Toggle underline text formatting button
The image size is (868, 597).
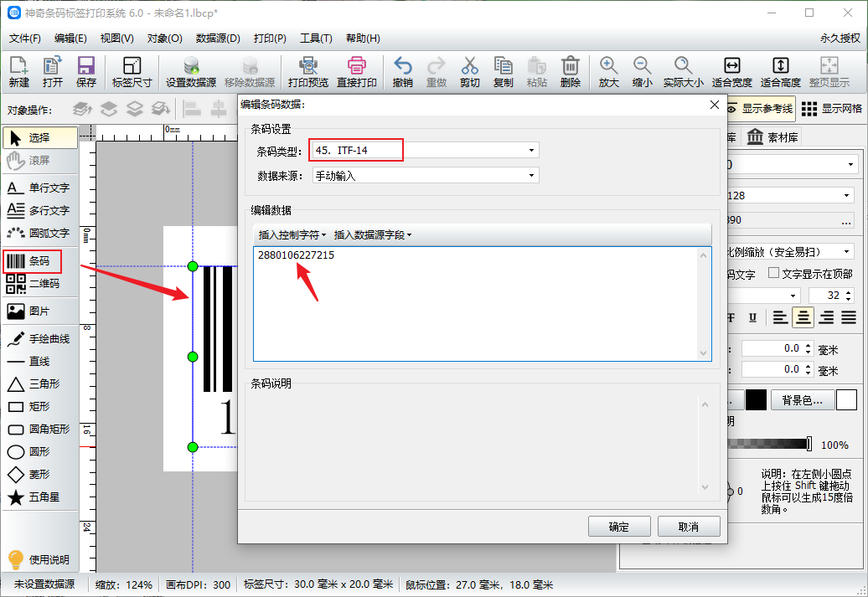pyautogui.click(x=752, y=317)
